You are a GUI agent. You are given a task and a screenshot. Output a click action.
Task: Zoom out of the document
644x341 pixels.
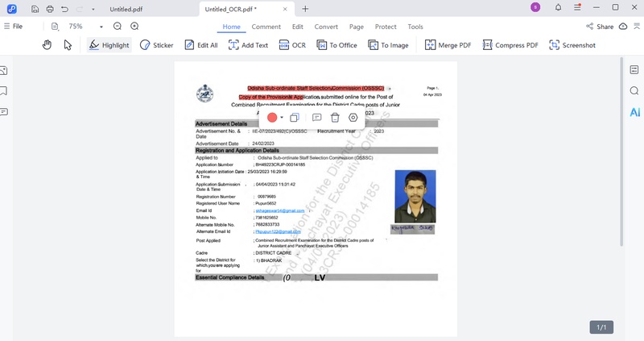point(118,27)
